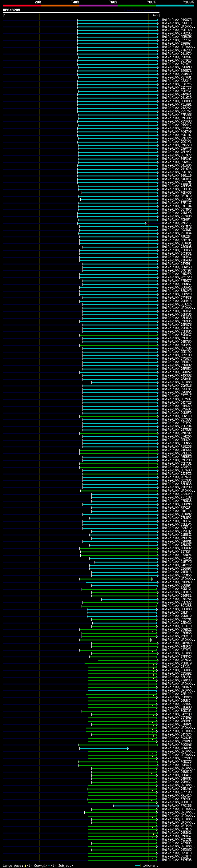The height and width of the screenshot is (868, 197).
Task: Click the orange ~40% identity legend segment
Action: [x=60, y=6]
